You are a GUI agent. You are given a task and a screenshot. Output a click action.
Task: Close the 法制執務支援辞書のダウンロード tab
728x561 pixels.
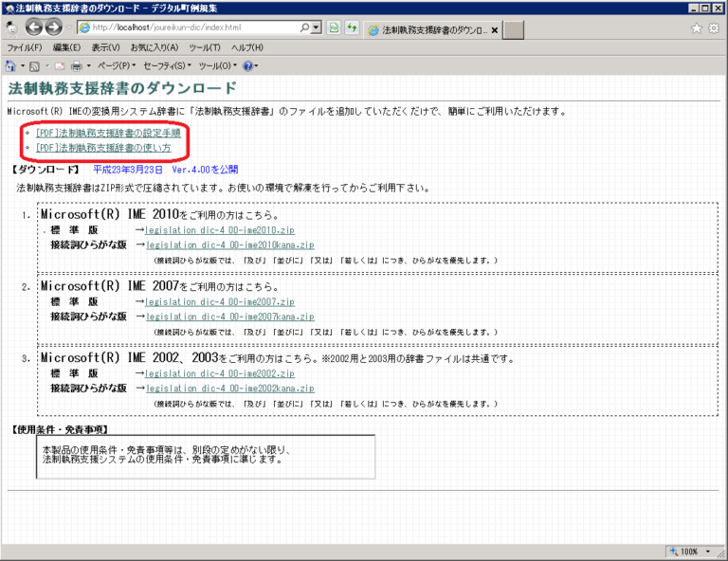(x=495, y=29)
